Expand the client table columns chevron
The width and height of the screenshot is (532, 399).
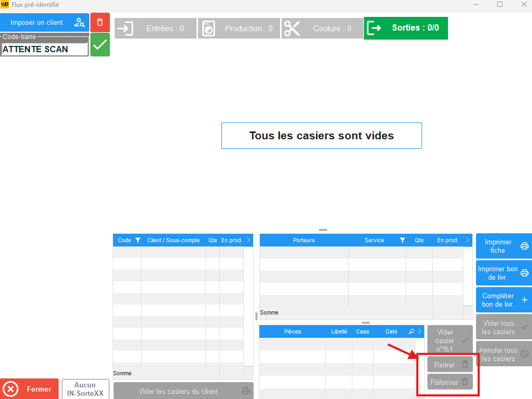click(x=248, y=240)
